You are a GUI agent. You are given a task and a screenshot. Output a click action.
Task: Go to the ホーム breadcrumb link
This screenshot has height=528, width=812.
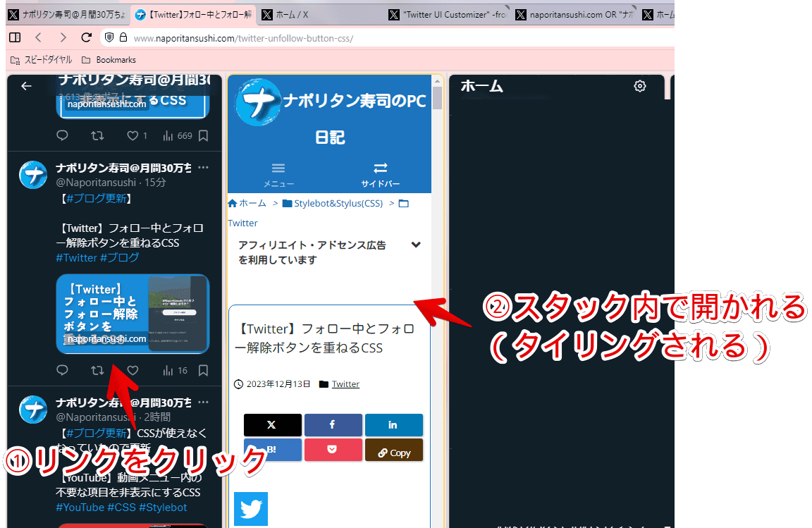[247, 203]
